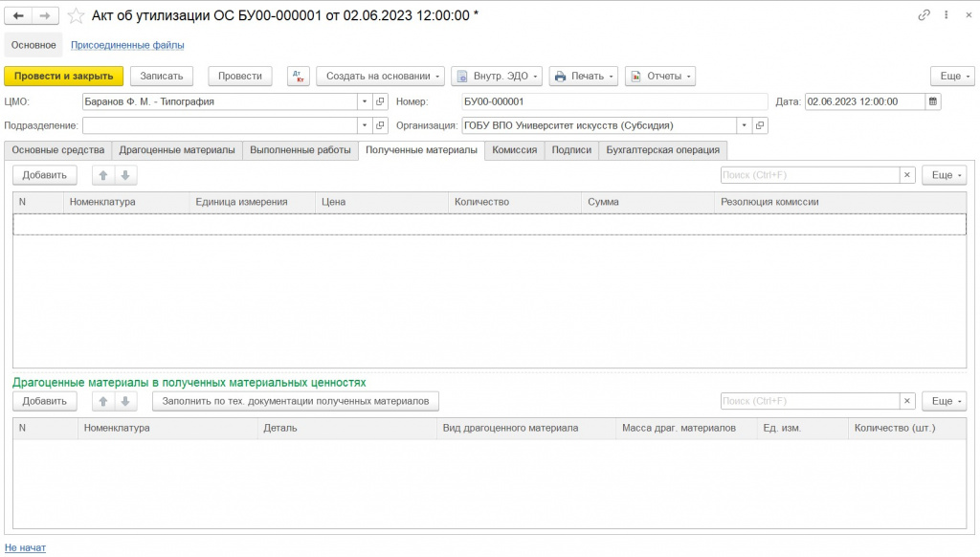Screen dimensions: 980x557
Task: Click the Номенклатура column header in upper table
Action: [126, 202]
